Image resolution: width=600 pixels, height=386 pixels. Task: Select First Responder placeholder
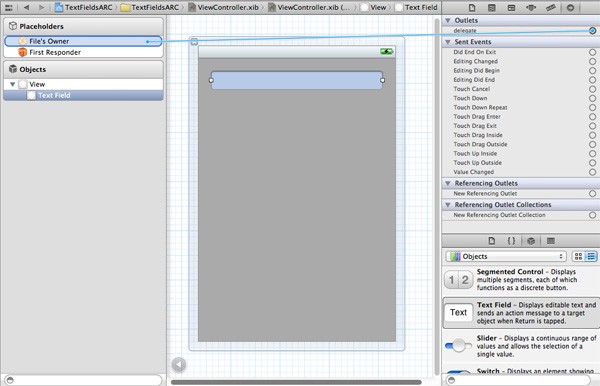(x=83, y=52)
